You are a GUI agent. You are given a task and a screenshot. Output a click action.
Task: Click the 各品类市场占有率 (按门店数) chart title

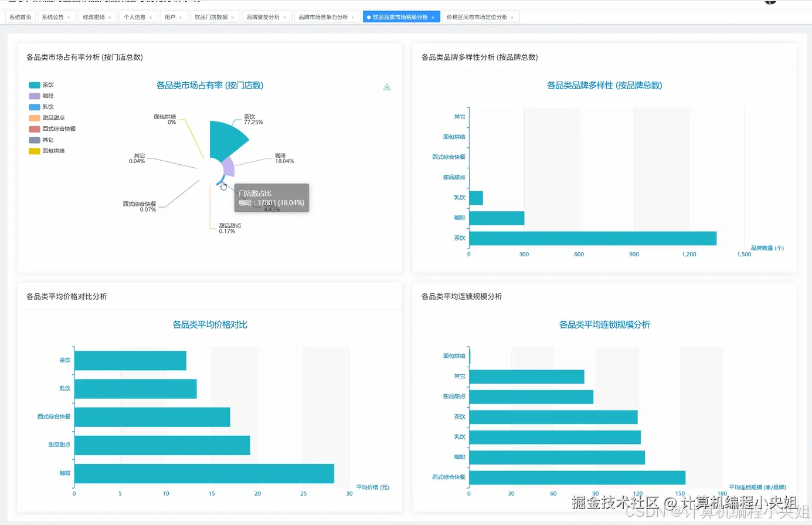[x=210, y=86]
